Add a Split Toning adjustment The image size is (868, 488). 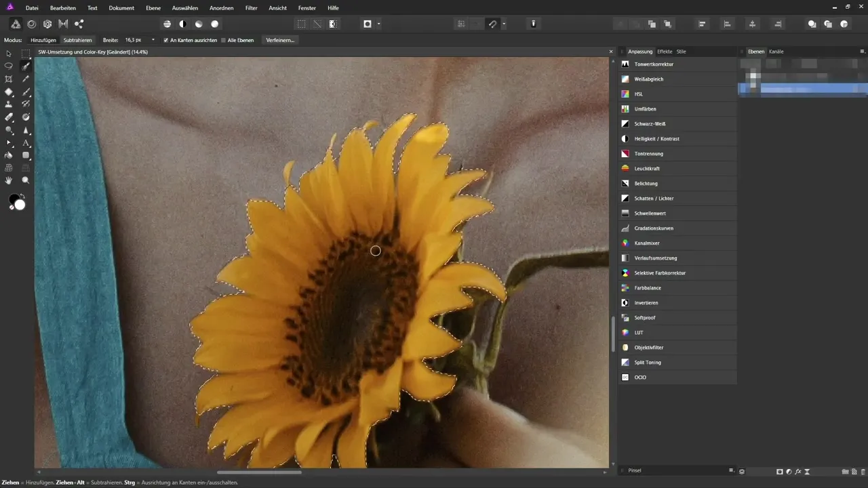(x=677, y=362)
